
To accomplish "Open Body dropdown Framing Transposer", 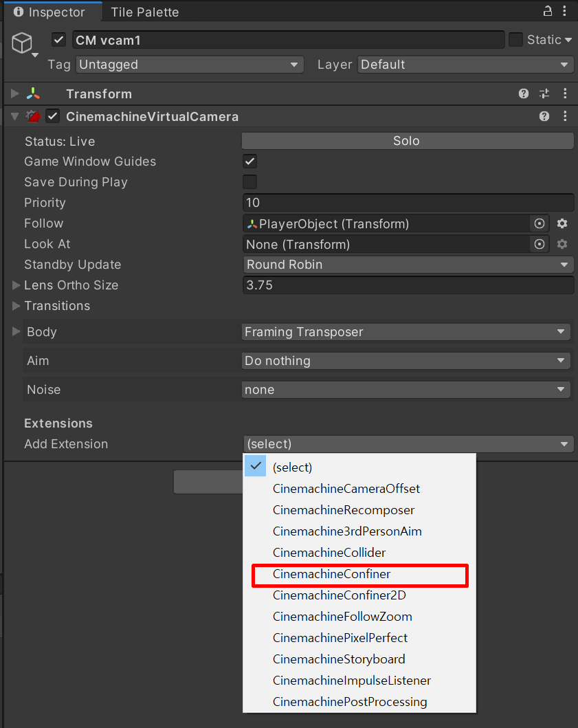I will (x=405, y=332).
